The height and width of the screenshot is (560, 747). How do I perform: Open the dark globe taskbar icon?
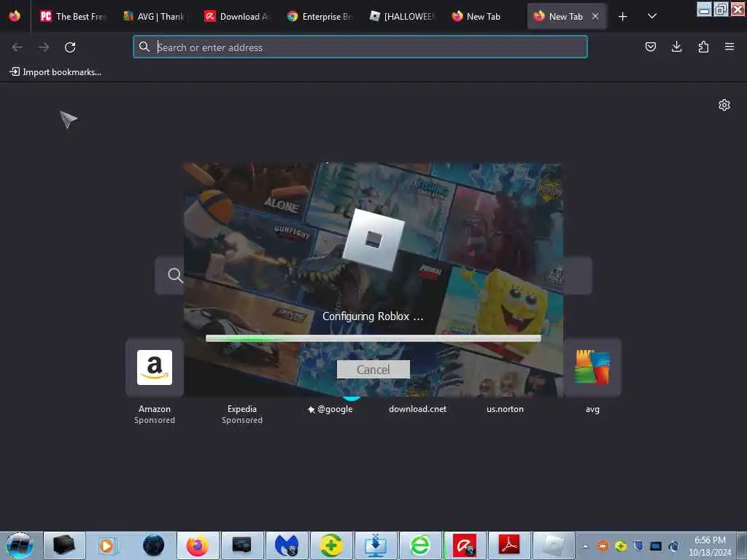[153, 545]
